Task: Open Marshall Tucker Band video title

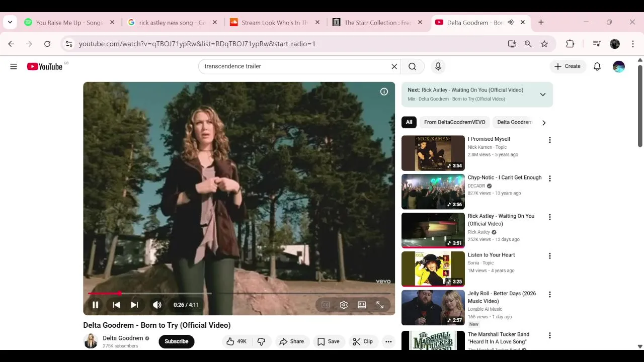Action: pos(499,338)
